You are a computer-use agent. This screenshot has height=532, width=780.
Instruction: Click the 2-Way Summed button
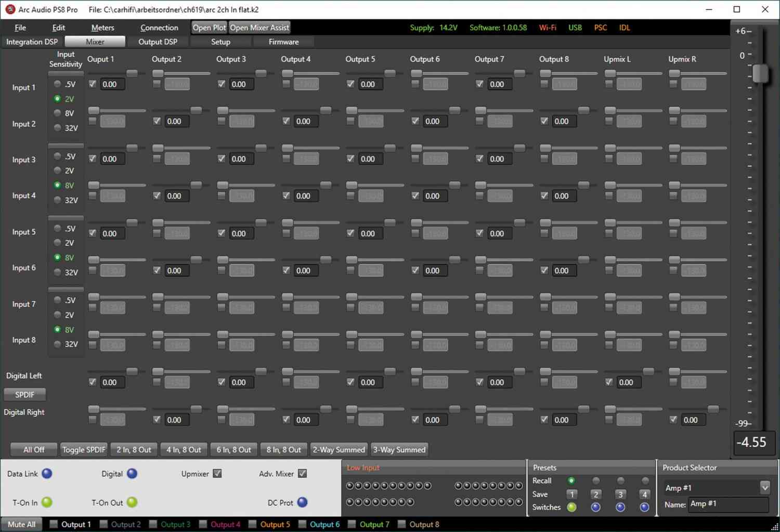(339, 449)
